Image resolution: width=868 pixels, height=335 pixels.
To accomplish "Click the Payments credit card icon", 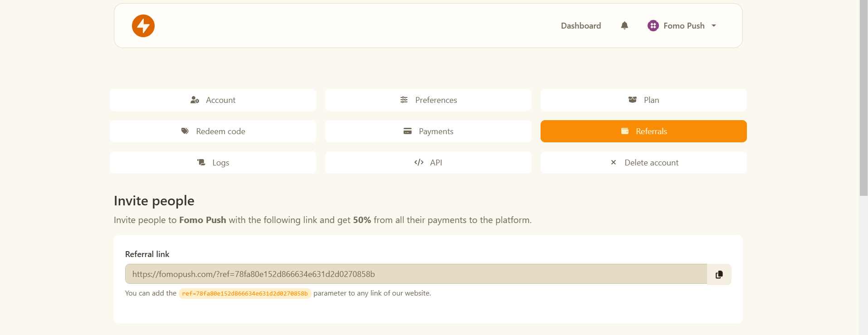I will (408, 131).
